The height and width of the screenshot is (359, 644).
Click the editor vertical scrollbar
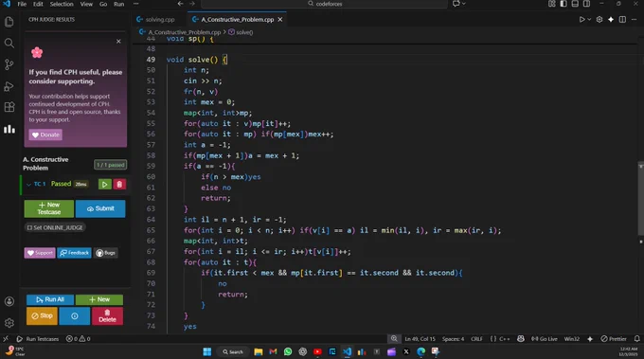coord(641,199)
